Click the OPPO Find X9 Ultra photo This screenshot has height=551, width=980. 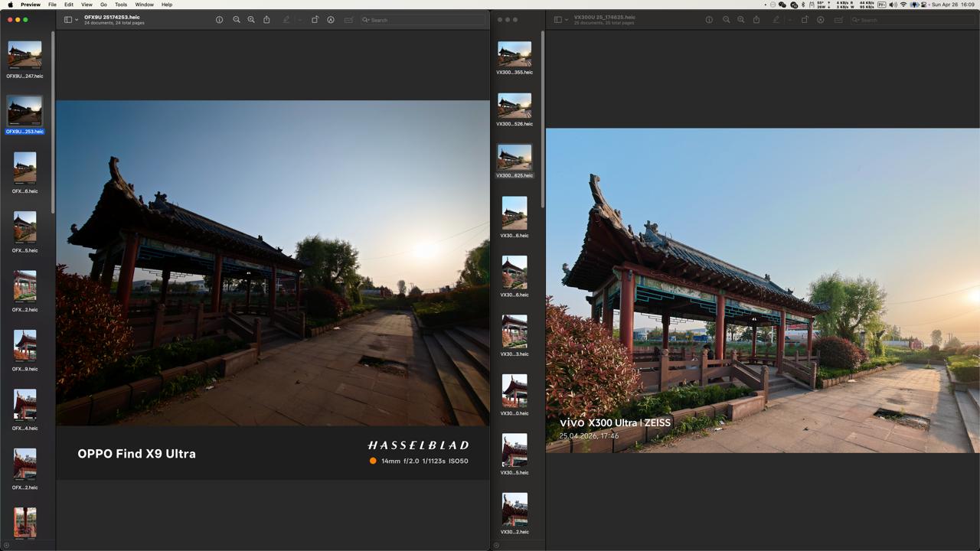click(273, 290)
